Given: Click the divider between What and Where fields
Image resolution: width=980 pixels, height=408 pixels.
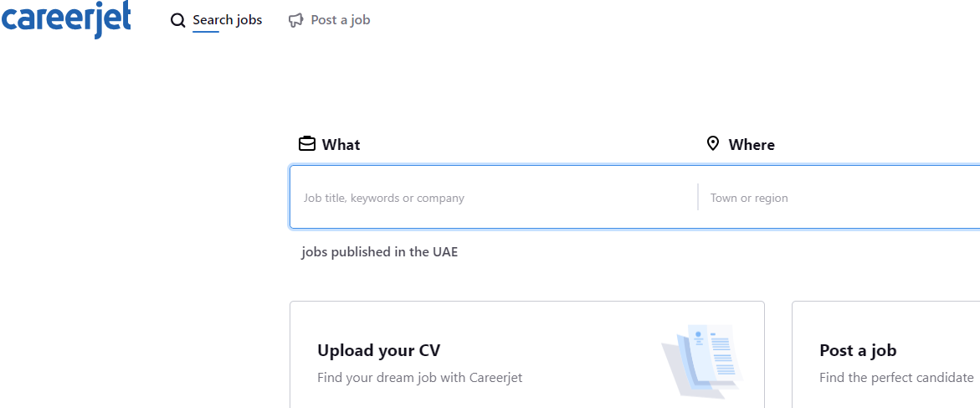Looking at the screenshot, I should pyautogui.click(x=698, y=197).
